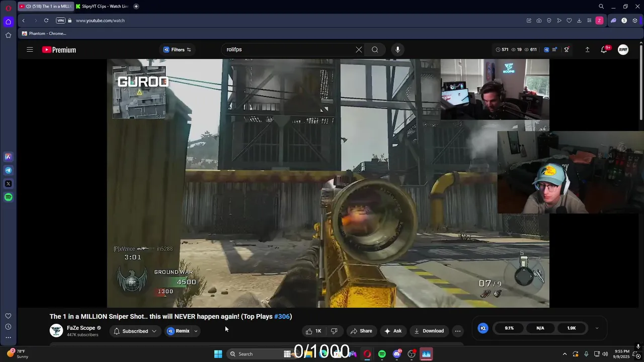Click FaZe Scope channel avatar
644x362 pixels.
coord(56,331)
